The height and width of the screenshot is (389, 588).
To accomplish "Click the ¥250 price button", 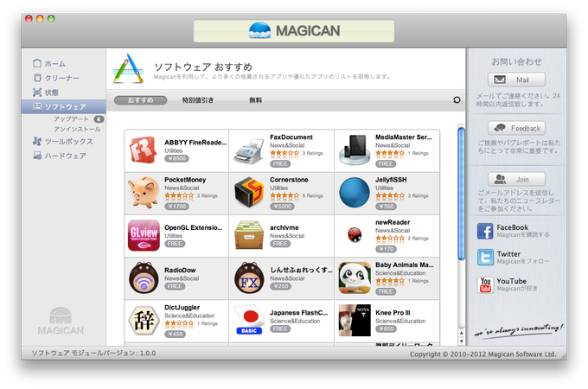I will (x=280, y=286).
